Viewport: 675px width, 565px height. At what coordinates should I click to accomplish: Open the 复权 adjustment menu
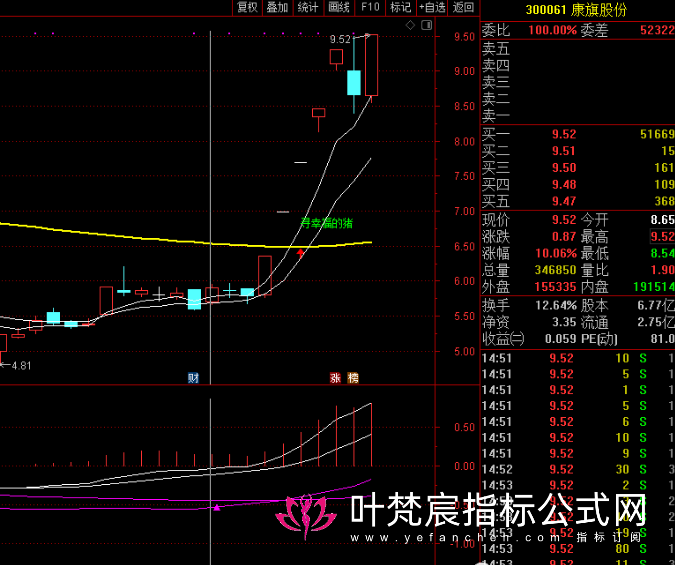[x=248, y=7]
